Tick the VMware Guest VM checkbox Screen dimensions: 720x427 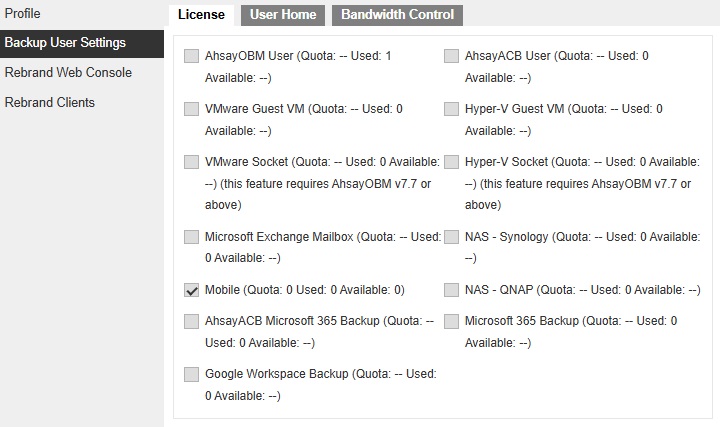point(191,108)
